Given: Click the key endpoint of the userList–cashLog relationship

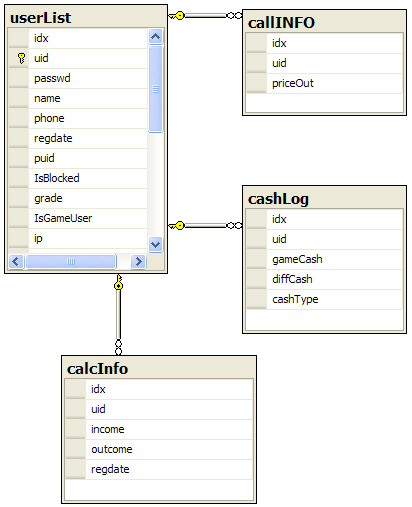Looking at the screenshot, I should point(177,226).
